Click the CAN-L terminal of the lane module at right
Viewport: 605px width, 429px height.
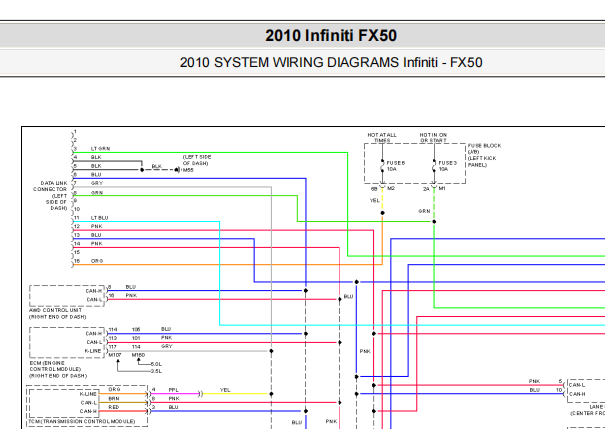click(x=577, y=385)
